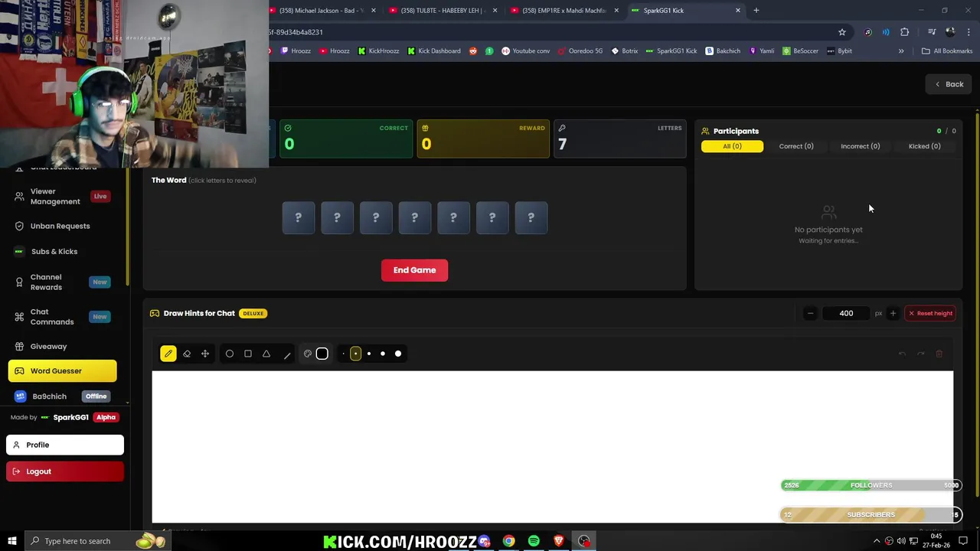Image resolution: width=980 pixels, height=551 pixels.
Task: Select the smallest brush size dot
Action: [343, 354]
